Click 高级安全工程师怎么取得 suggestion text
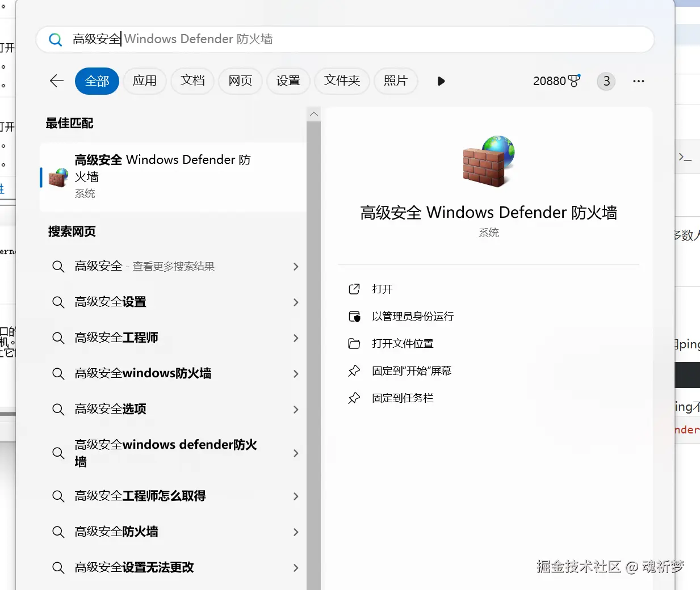Screen dimensions: 700x590 140,496
